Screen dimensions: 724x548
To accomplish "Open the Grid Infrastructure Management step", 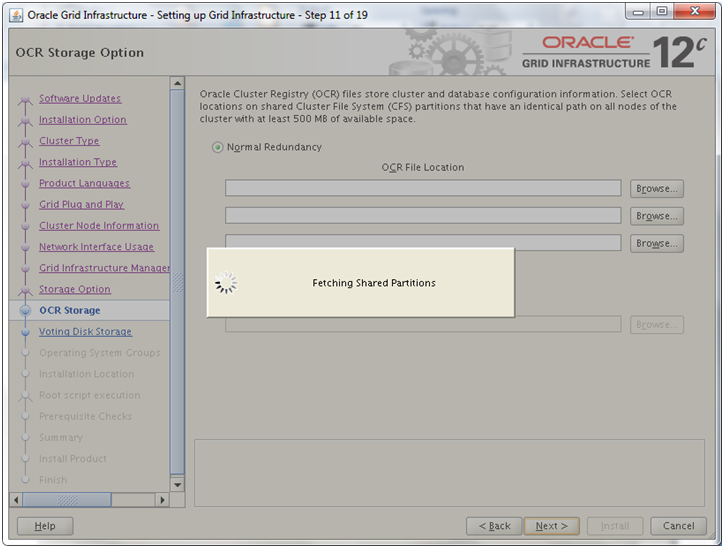I will (x=104, y=268).
